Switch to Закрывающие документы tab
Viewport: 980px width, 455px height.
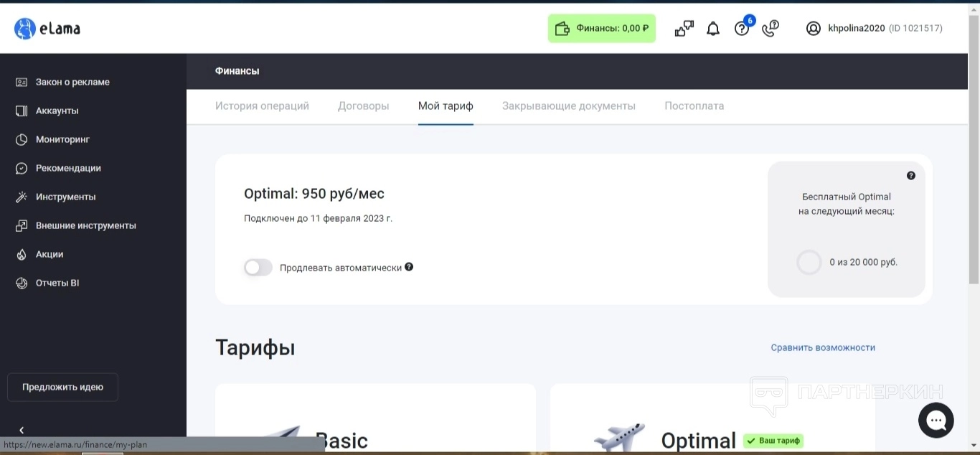[569, 106]
